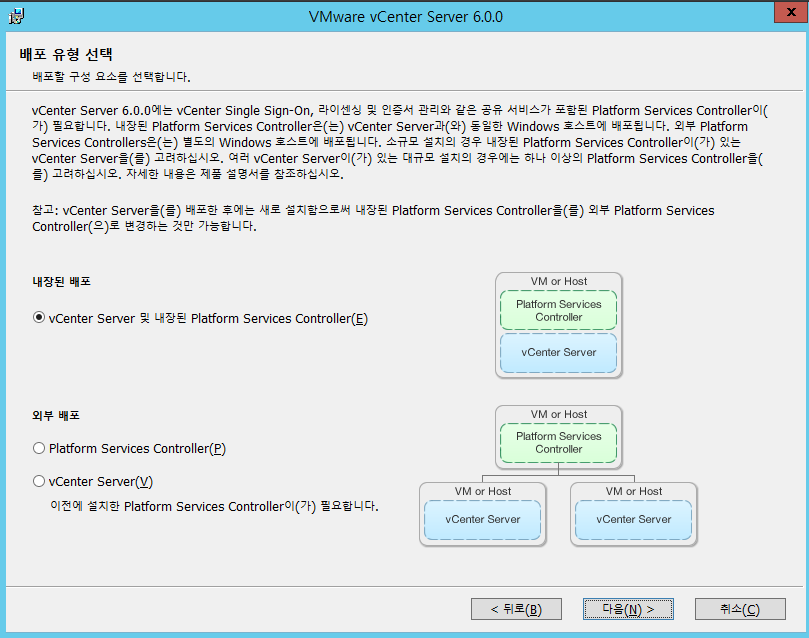Click the left vCenter Server box in external diagram
This screenshot has width=809, height=638.
pos(483,519)
